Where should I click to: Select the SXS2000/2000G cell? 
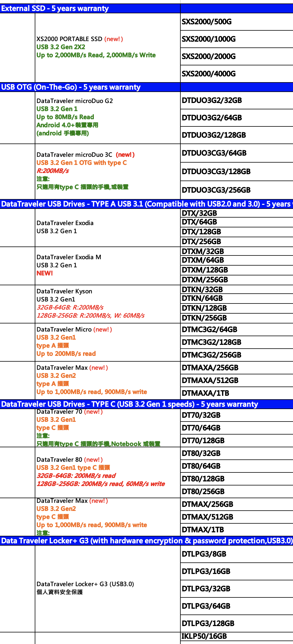click(237, 56)
